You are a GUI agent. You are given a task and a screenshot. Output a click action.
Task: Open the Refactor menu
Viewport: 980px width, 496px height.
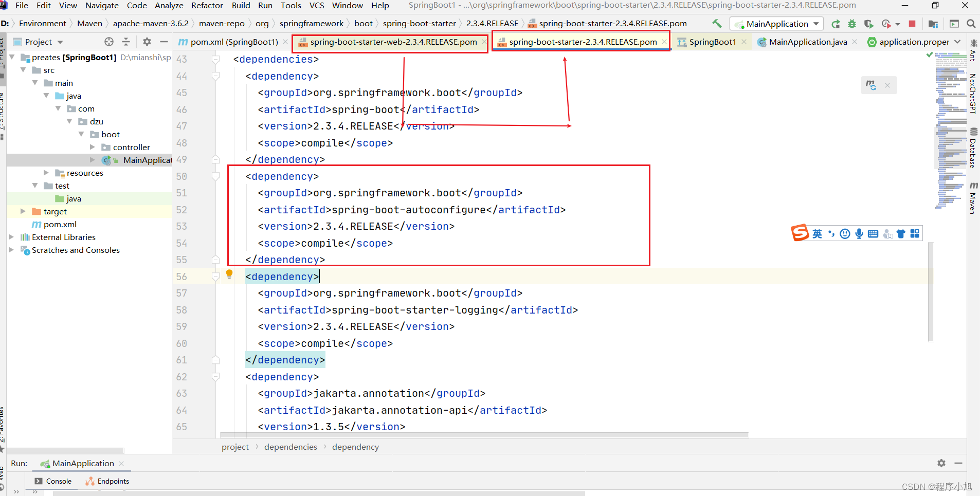click(x=207, y=6)
